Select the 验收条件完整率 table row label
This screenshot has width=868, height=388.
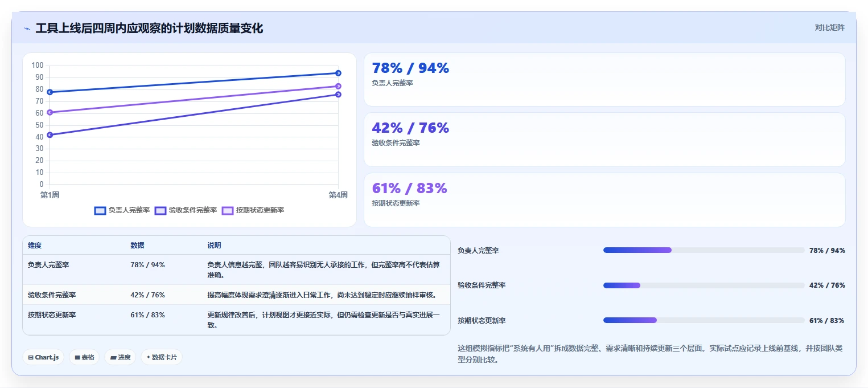[x=52, y=295]
